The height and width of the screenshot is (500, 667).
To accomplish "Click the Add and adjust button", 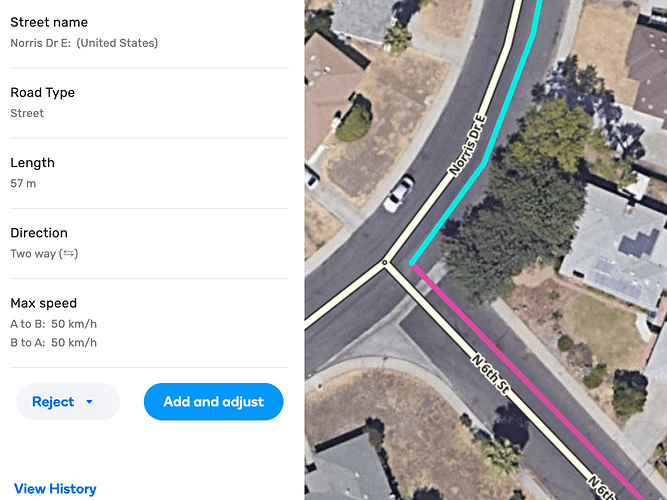I will coord(214,402).
